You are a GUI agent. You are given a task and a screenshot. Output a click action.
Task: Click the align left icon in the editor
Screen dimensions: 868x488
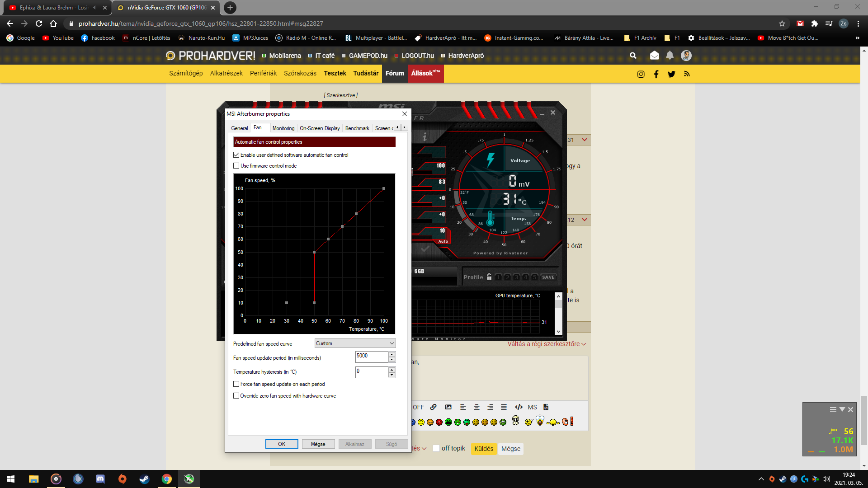coord(463,407)
